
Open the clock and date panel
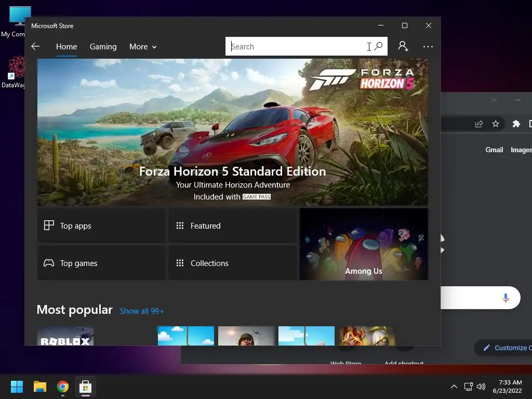[x=507, y=387]
